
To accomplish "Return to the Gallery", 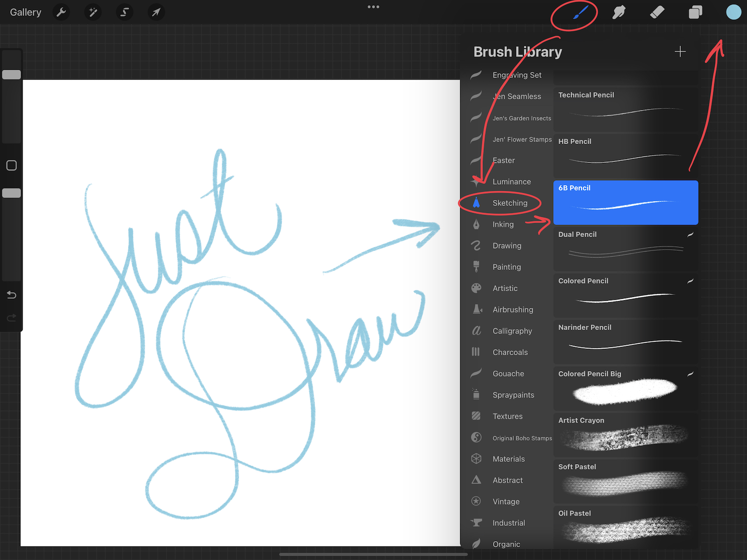I will [26, 12].
